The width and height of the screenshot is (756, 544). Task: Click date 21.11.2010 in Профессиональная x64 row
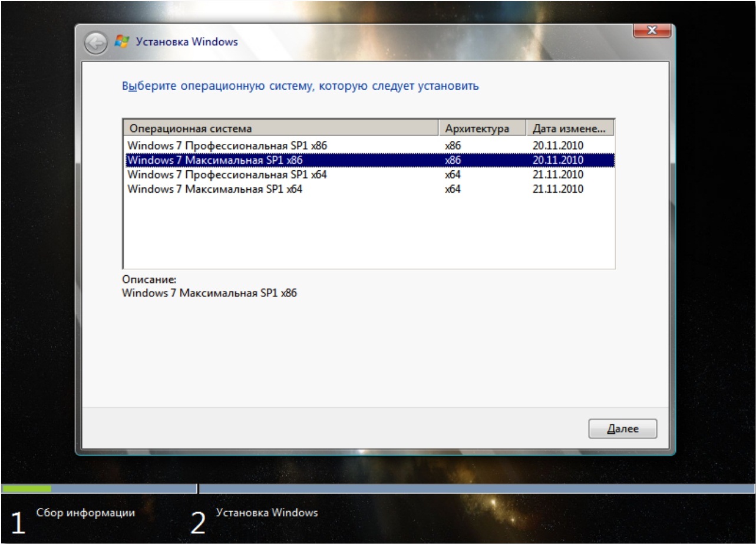tap(557, 174)
